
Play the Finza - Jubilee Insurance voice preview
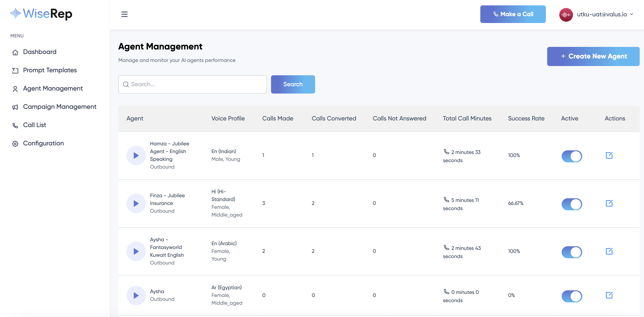point(136,203)
